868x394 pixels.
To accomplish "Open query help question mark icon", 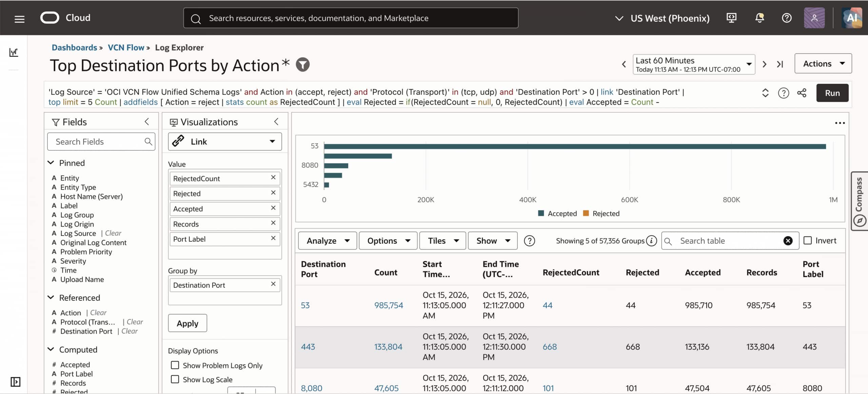I will click(783, 93).
